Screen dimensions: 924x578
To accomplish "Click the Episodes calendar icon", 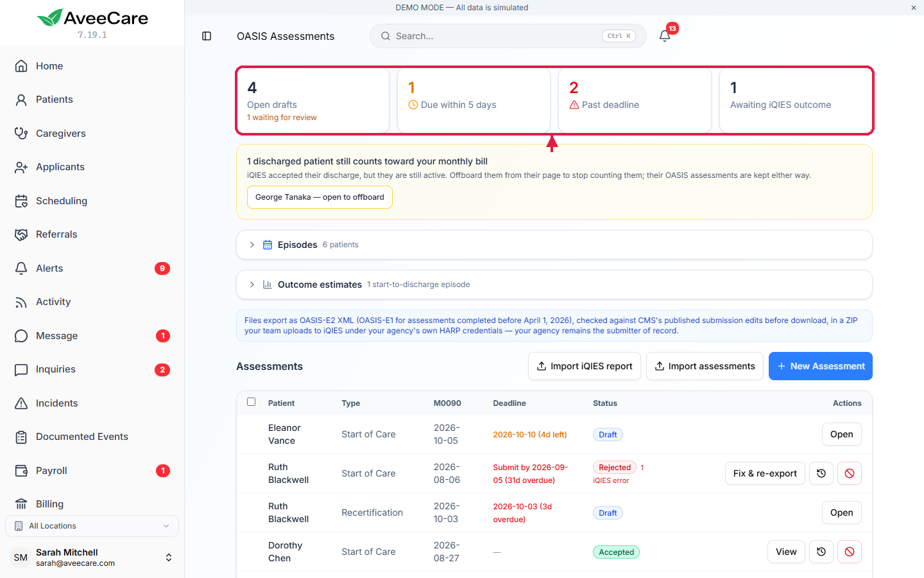I will click(268, 245).
